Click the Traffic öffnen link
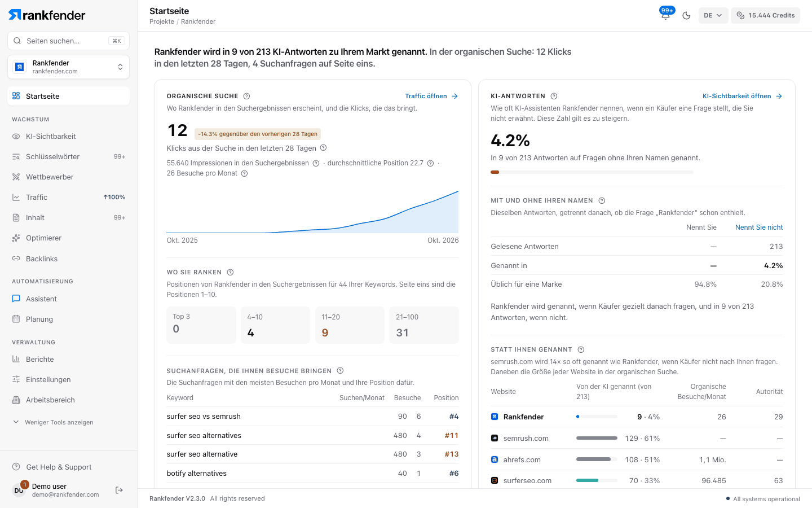The width and height of the screenshot is (812, 508). pyautogui.click(x=431, y=96)
